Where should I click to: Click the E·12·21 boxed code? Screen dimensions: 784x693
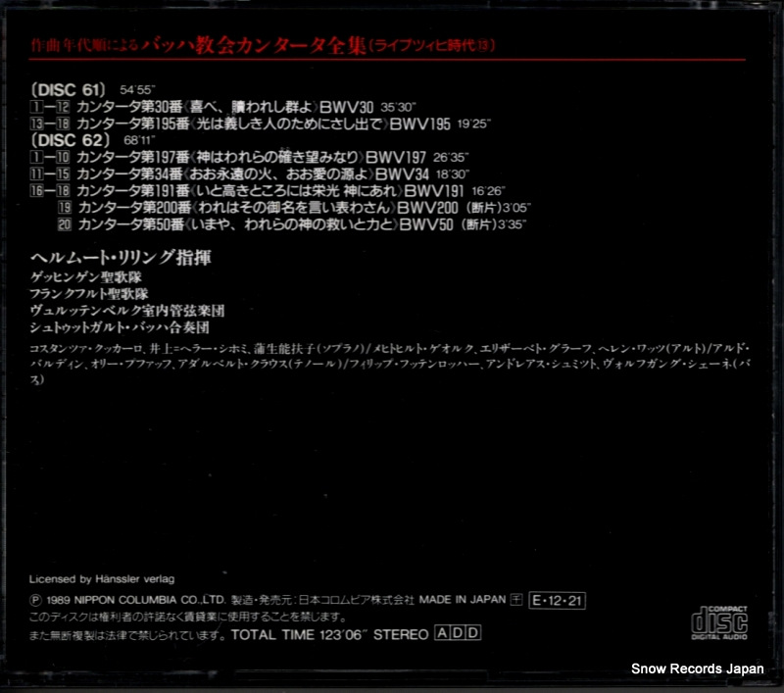pyautogui.click(x=557, y=601)
